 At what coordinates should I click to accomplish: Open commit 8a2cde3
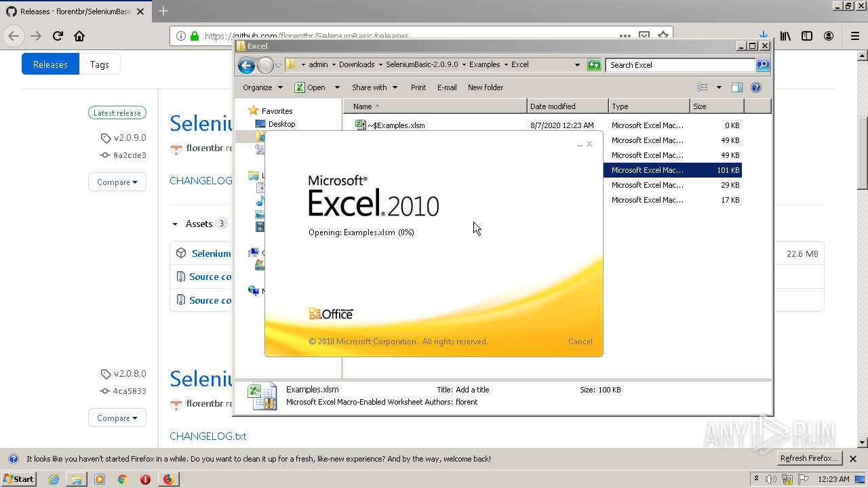[123, 155]
